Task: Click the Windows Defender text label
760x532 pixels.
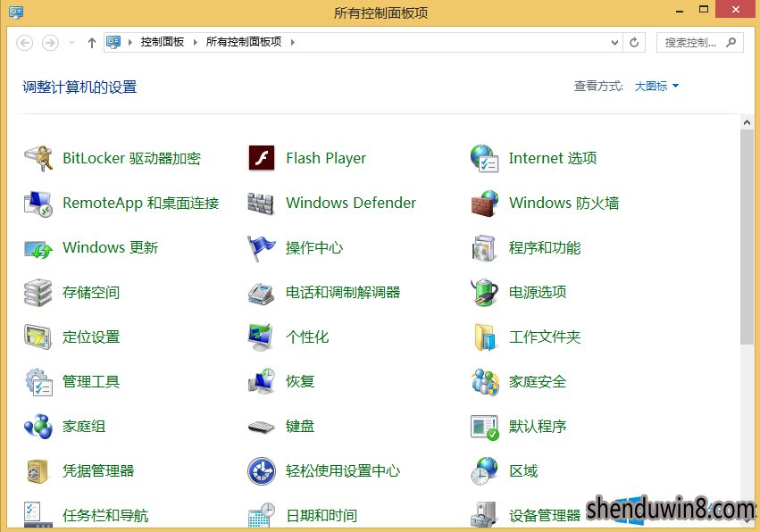Action: point(351,203)
